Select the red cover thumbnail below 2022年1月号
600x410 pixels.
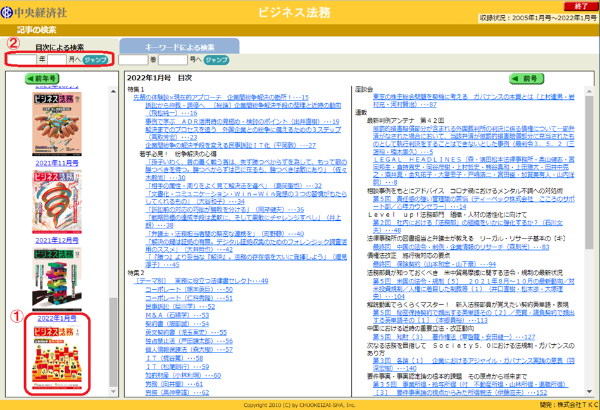coord(57,357)
